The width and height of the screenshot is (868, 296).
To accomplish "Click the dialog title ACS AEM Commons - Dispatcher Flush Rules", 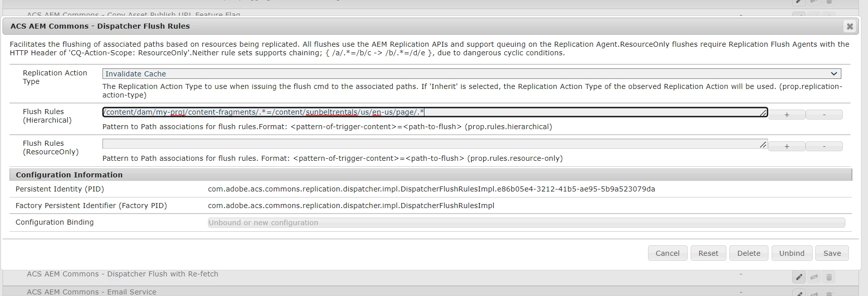I will point(100,26).
